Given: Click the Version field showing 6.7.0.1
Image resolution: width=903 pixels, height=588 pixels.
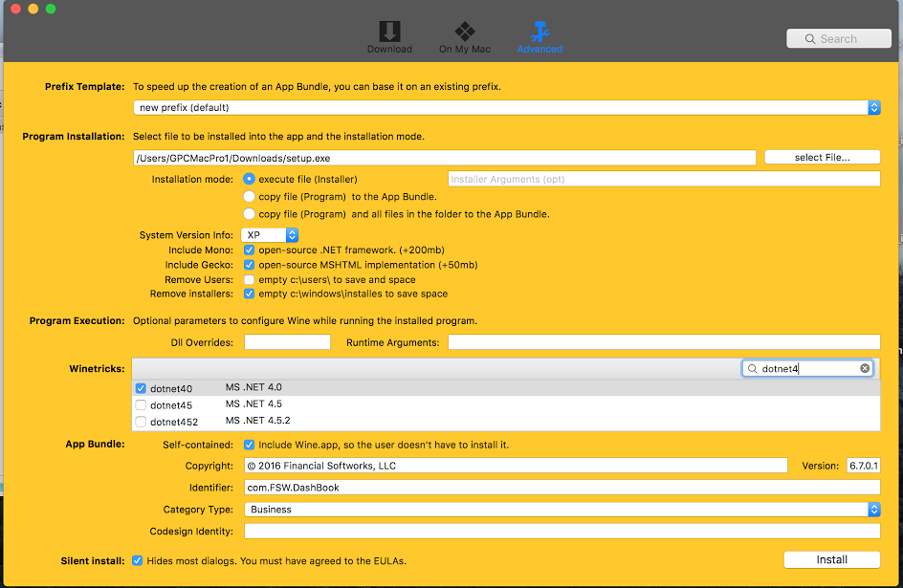Looking at the screenshot, I should click(x=863, y=466).
